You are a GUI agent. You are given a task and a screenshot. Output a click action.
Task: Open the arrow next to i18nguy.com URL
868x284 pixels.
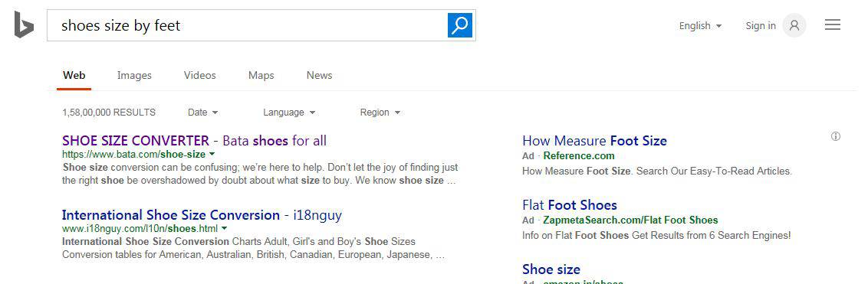click(x=224, y=229)
